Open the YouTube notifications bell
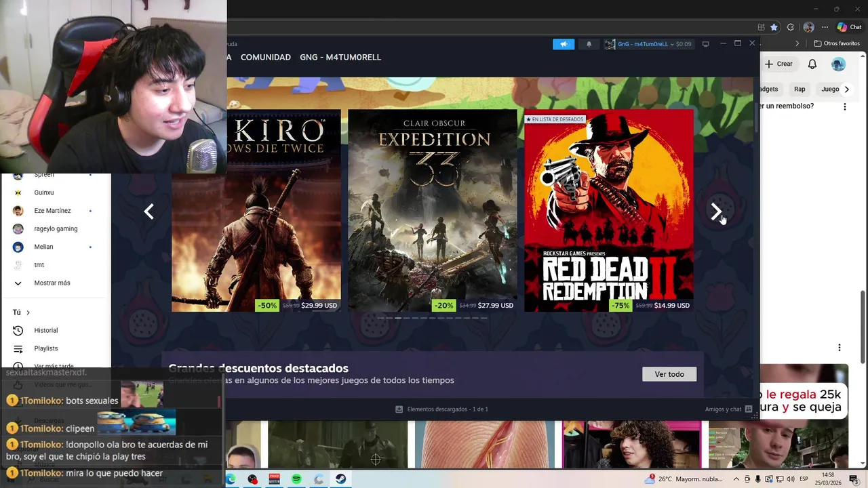The image size is (868, 488). pos(812,64)
